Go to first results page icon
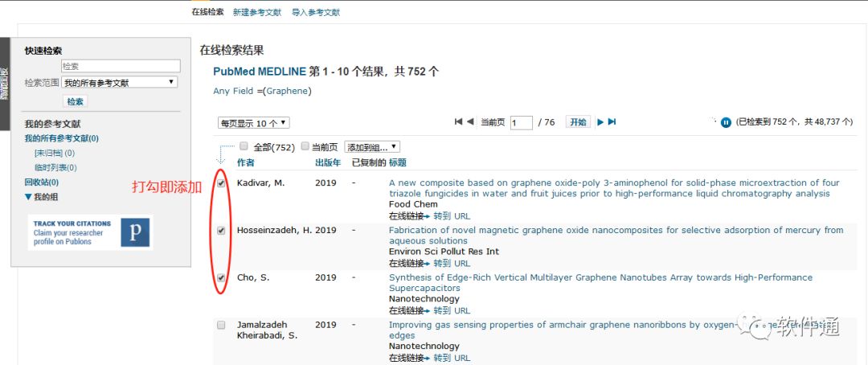The image size is (868, 365). [458, 122]
